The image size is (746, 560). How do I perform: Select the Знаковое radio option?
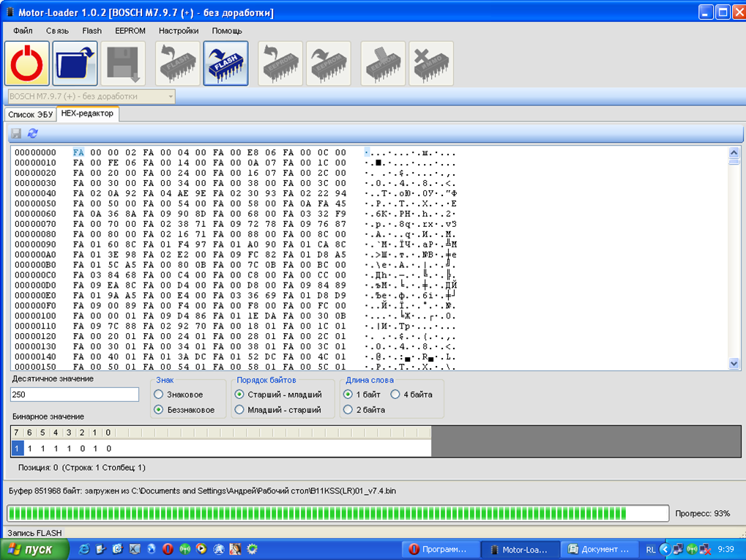pyautogui.click(x=158, y=395)
